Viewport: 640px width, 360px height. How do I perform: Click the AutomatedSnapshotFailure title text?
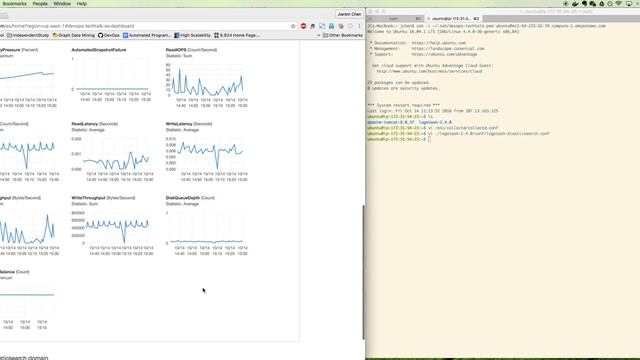pyautogui.click(x=99, y=50)
